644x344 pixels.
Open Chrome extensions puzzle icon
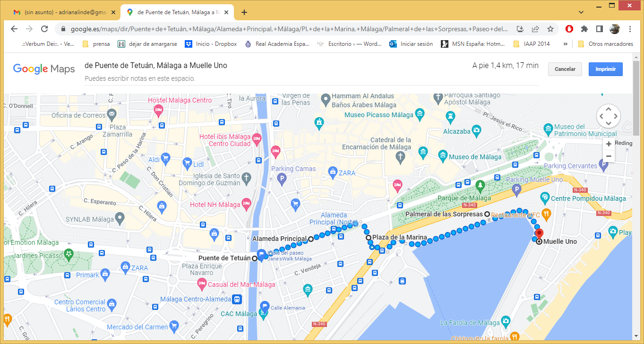coord(584,29)
